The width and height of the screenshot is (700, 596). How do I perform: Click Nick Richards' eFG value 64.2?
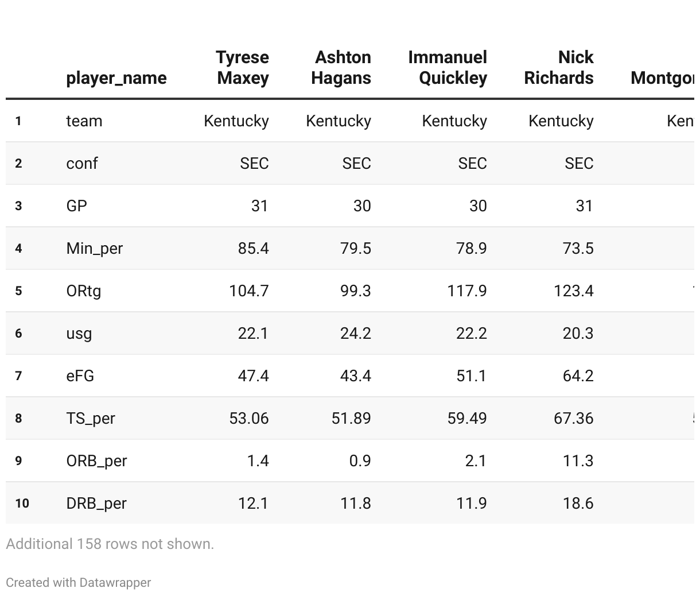pos(578,376)
